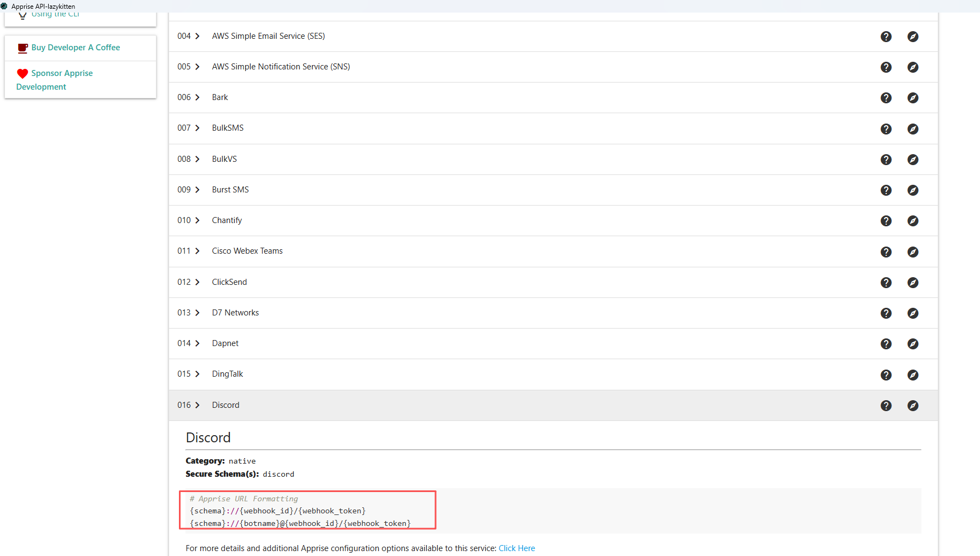Viewport: 980px width, 556px height.
Task: Open the AWS Simple Notification Service row
Action: [x=553, y=67]
